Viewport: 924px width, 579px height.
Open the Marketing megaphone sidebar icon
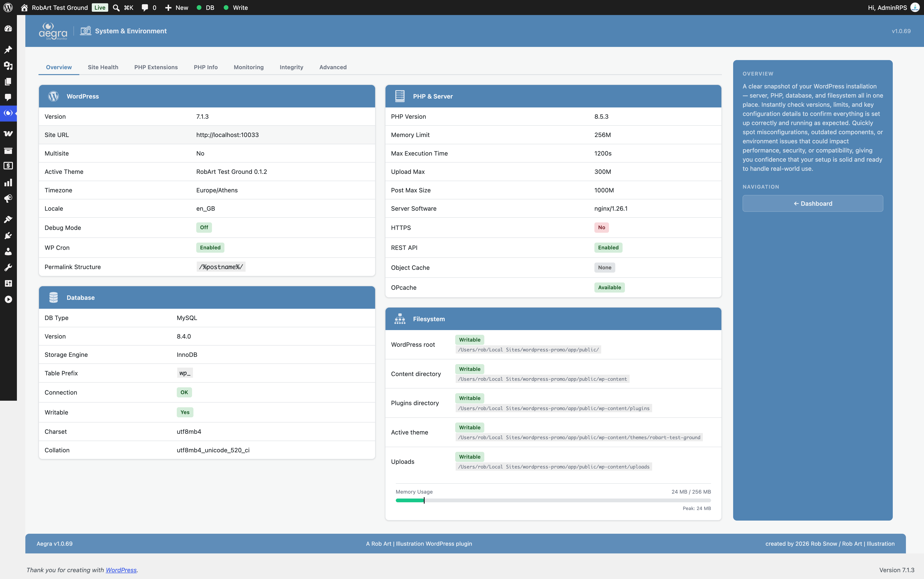[8, 198]
